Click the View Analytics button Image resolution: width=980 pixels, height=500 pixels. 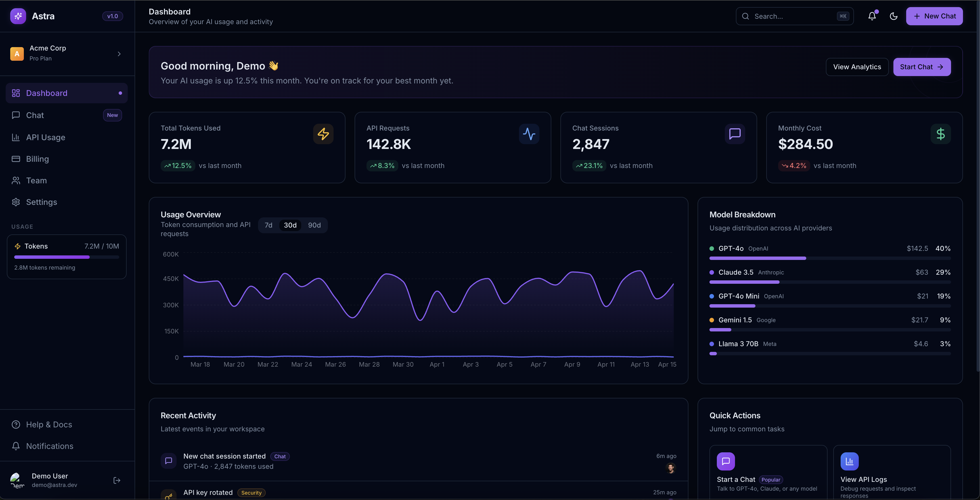857,66
